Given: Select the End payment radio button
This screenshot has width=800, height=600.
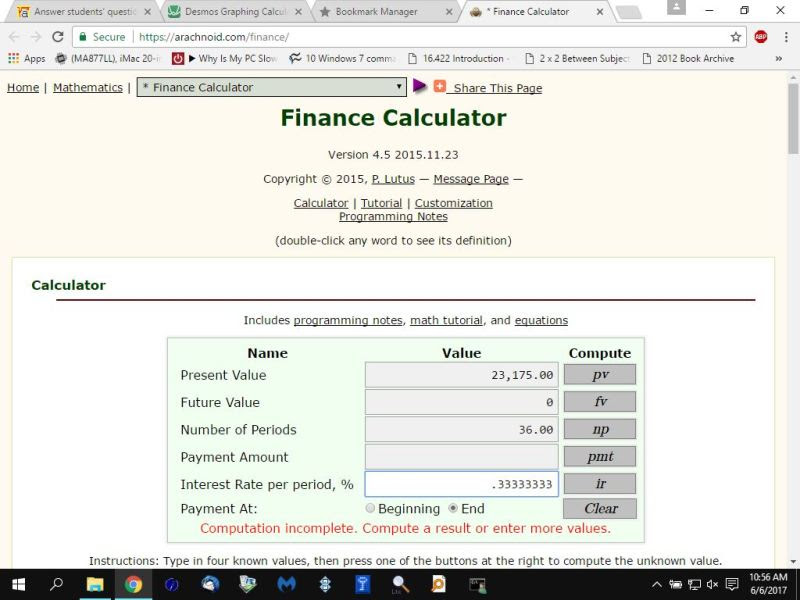Looking at the screenshot, I should (453, 508).
